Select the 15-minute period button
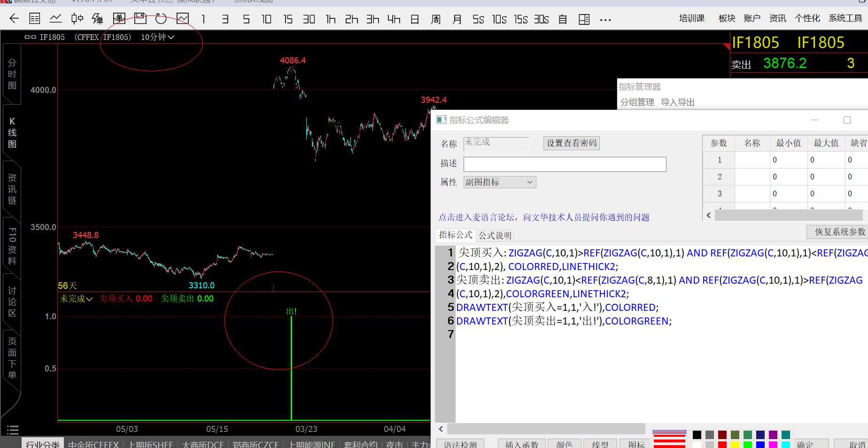Viewport: 868px width, 448px height. tap(288, 19)
